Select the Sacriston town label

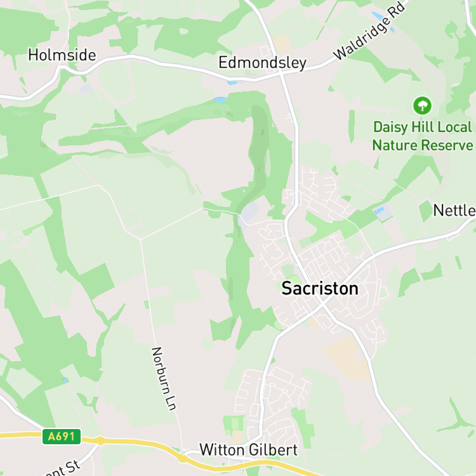click(x=320, y=288)
